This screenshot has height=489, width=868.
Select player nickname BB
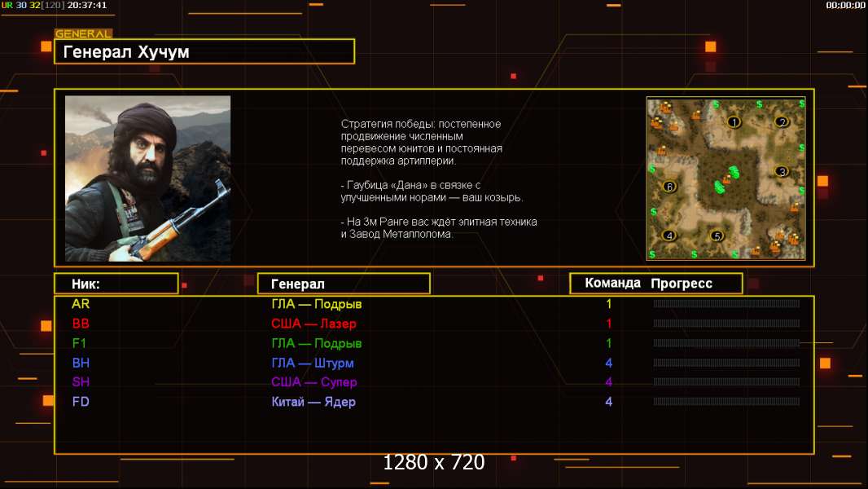click(81, 324)
